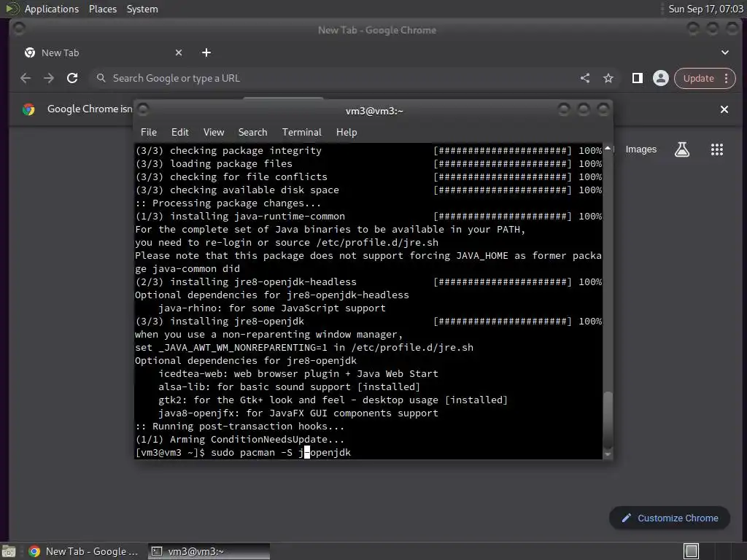Click Customize Chrome button

point(670,518)
